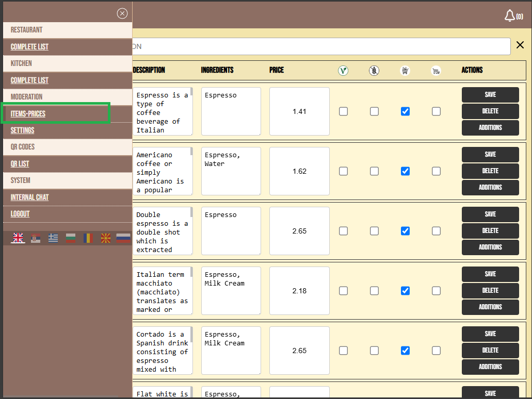
Task: Open QR List menu entry
Action: (x=20, y=164)
